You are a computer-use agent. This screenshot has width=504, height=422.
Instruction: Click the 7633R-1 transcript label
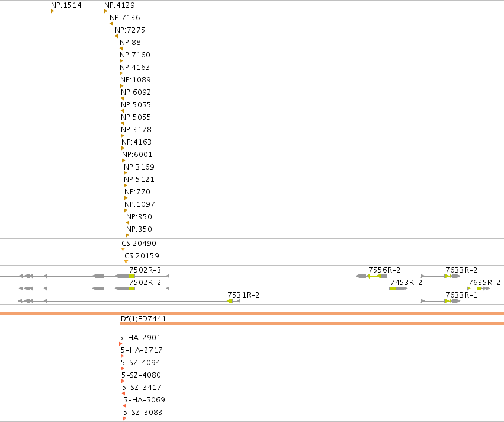(461, 295)
